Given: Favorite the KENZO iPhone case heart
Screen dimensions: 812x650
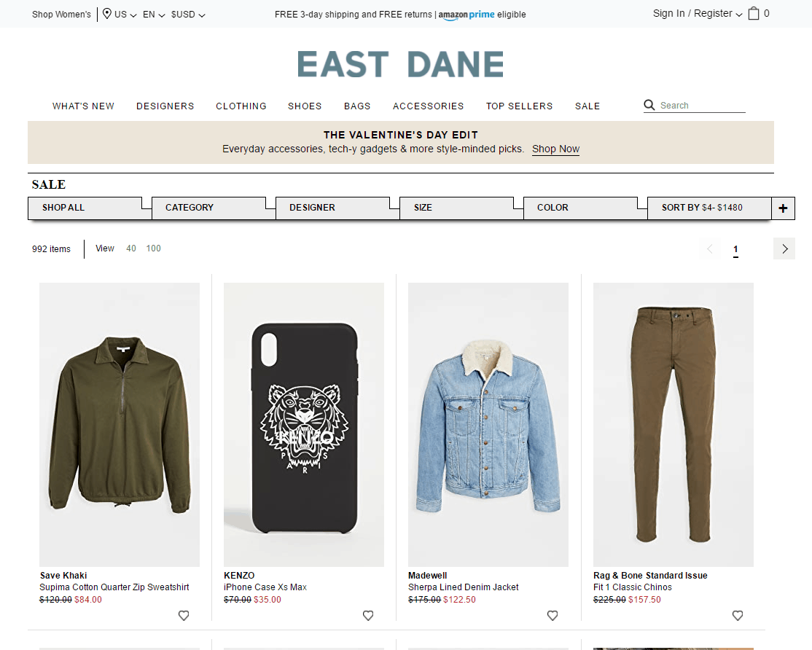Looking at the screenshot, I should click(x=367, y=615).
